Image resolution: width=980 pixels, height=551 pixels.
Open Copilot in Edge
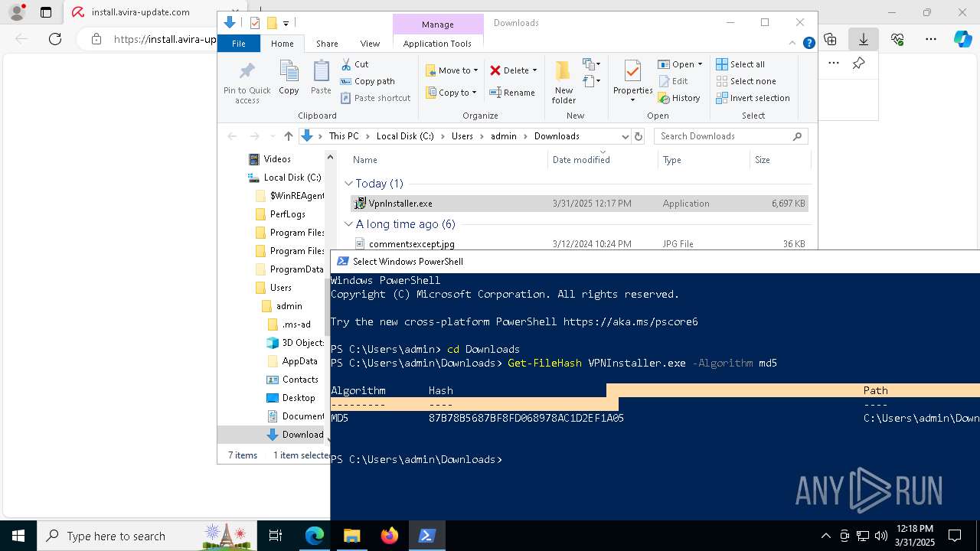click(x=963, y=39)
